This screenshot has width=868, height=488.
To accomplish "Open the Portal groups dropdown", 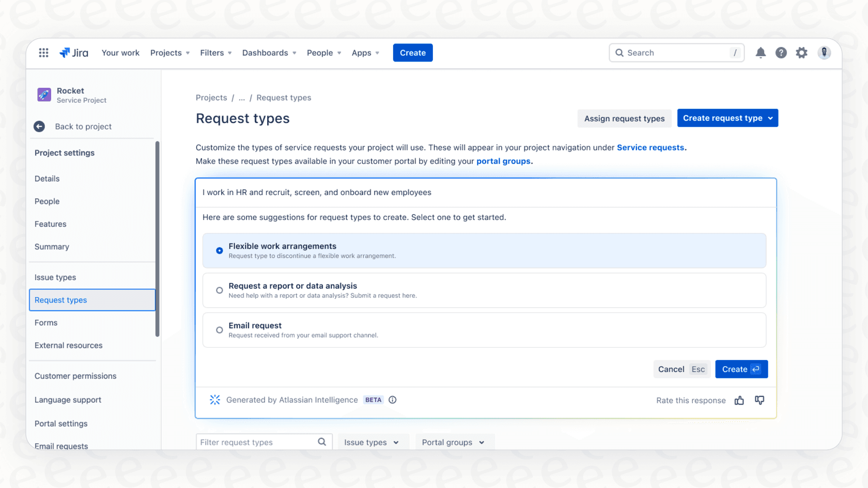I will [454, 442].
